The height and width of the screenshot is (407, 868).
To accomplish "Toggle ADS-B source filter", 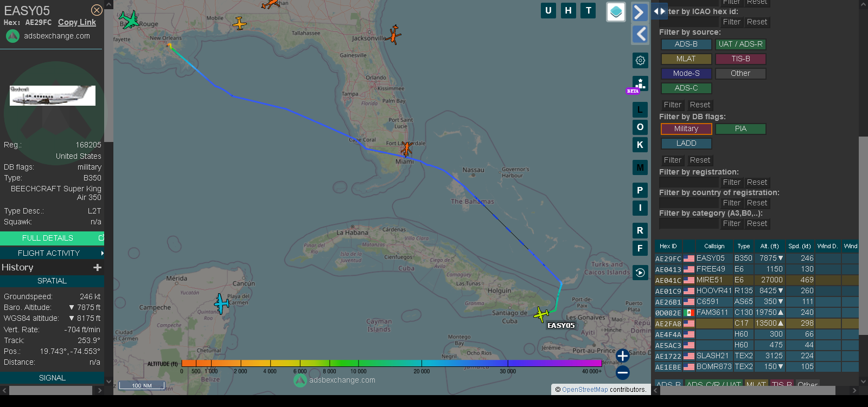I will coord(686,44).
